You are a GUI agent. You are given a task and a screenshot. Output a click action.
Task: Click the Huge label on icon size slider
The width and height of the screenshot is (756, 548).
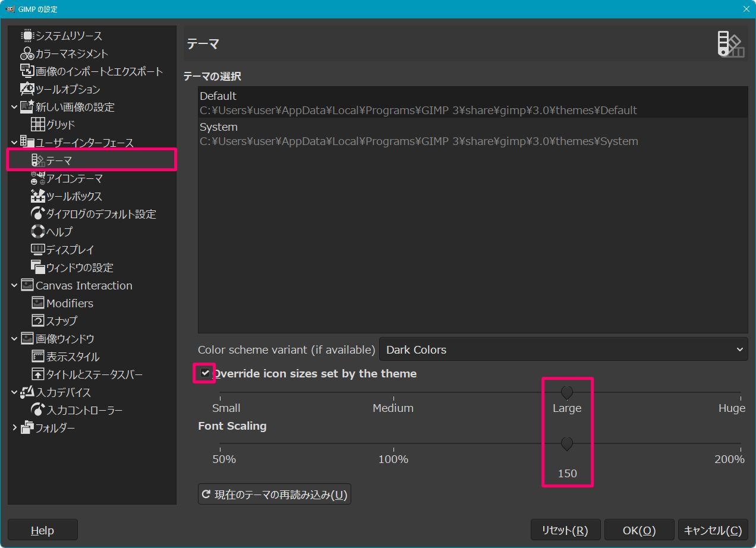[732, 408]
